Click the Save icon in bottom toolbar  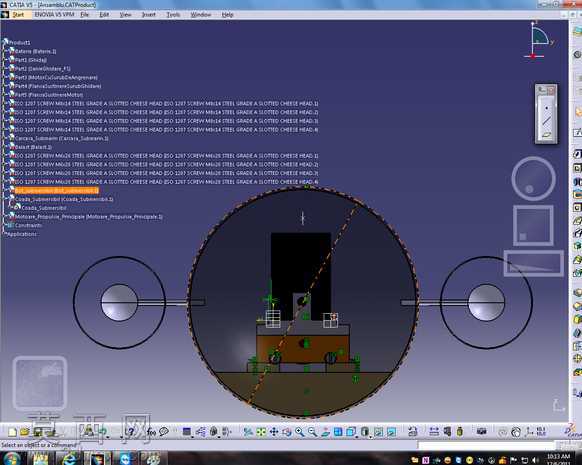(x=37, y=432)
